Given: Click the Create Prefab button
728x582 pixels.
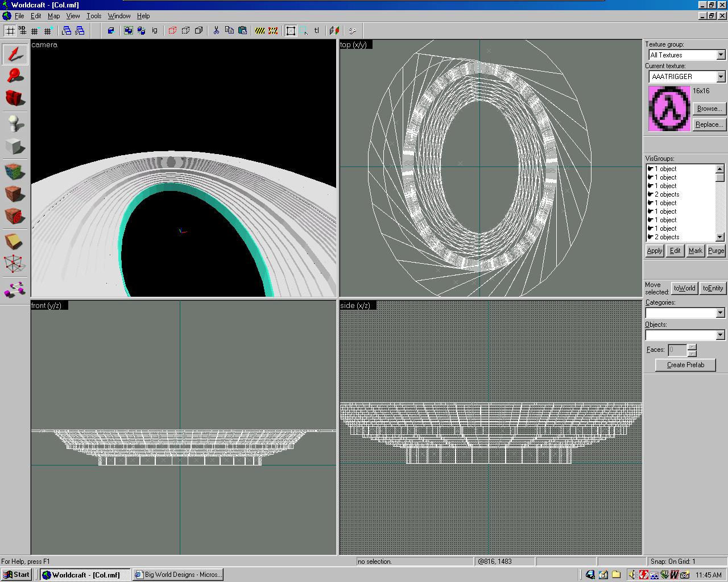Looking at the screenshot, I should coord(685,365).
